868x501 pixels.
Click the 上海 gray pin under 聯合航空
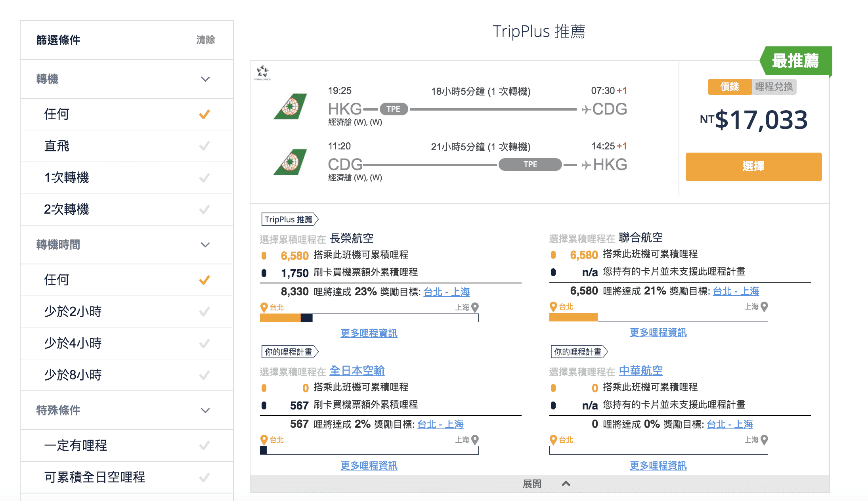click(764, 307)
